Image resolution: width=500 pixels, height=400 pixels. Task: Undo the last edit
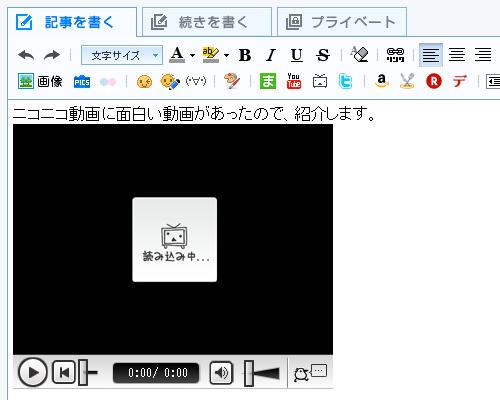tap(26, 55)
